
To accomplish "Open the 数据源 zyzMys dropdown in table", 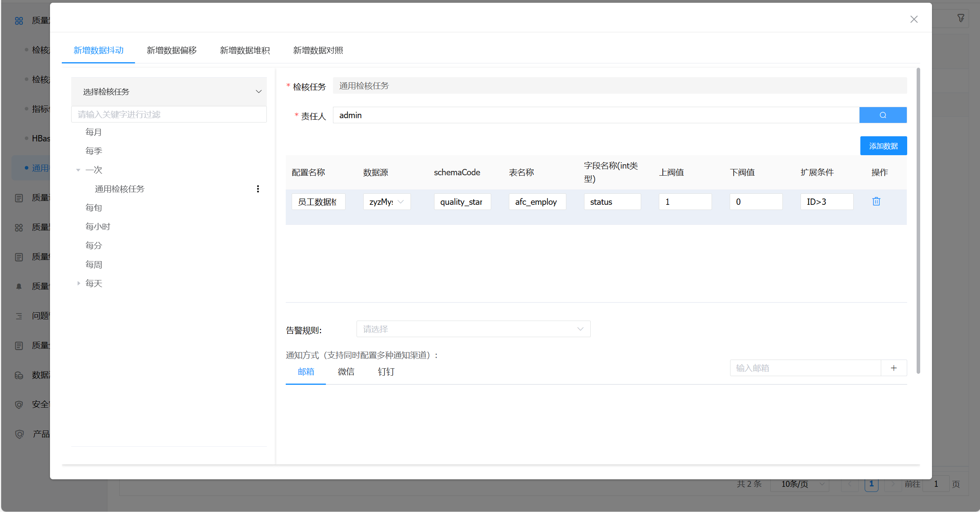I will 386,202.
